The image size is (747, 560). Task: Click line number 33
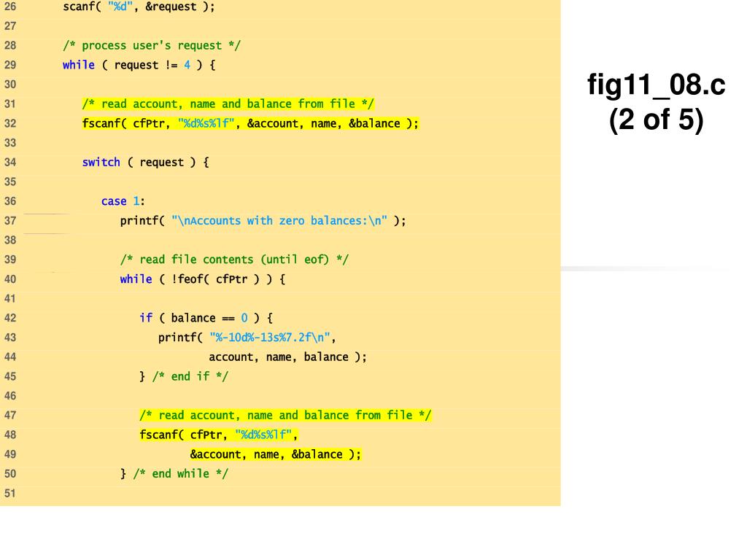click(x=10, y=143)
